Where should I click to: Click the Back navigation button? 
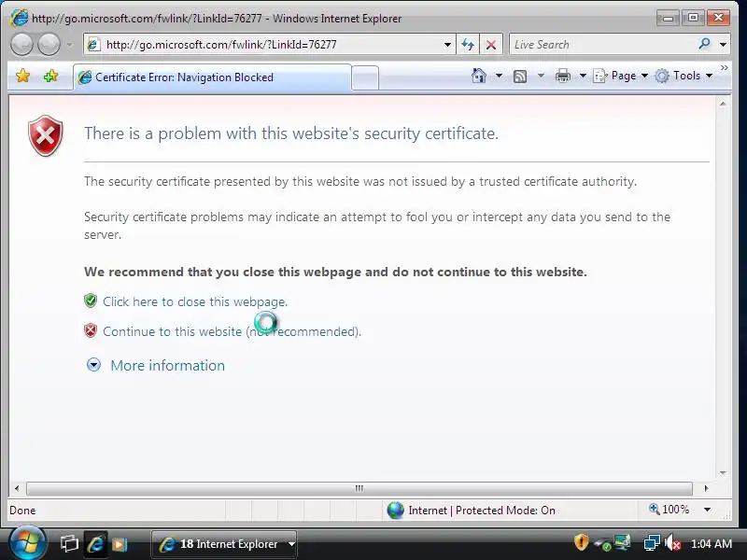(21, 45)
